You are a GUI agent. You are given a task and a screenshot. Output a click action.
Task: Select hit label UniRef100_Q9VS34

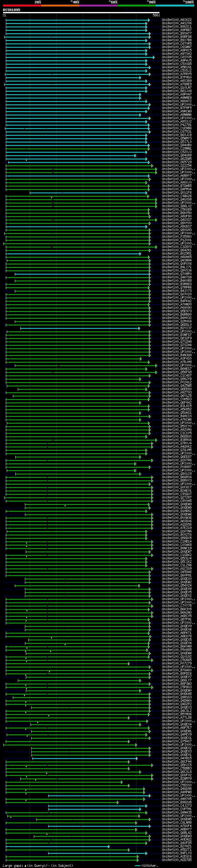tap(177, 271)
